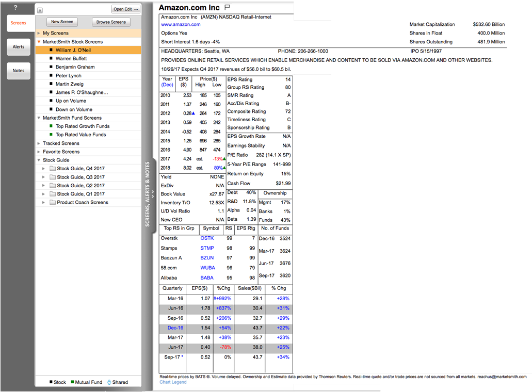532x392 pixels.
Task: Click the New Screen button
Action: tap(62, 22)
